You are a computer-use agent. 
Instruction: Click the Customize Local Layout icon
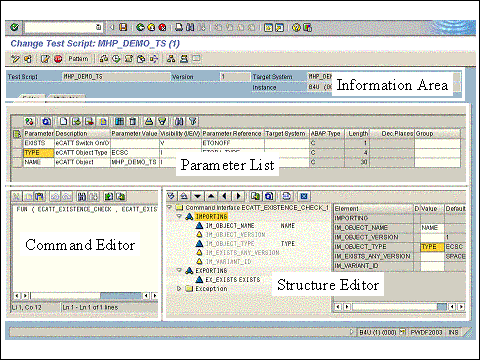tap(307, 27)
